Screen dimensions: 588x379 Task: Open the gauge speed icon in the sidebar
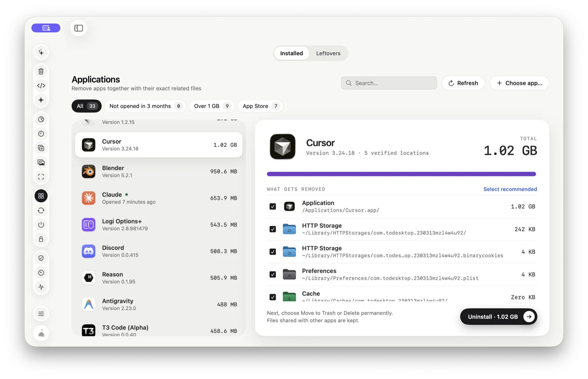(41, 273)
